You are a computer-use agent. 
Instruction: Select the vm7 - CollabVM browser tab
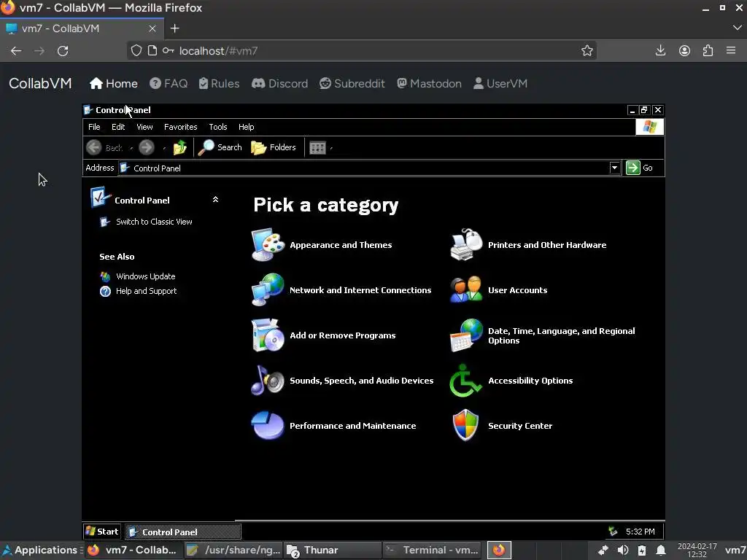[82, 28]
